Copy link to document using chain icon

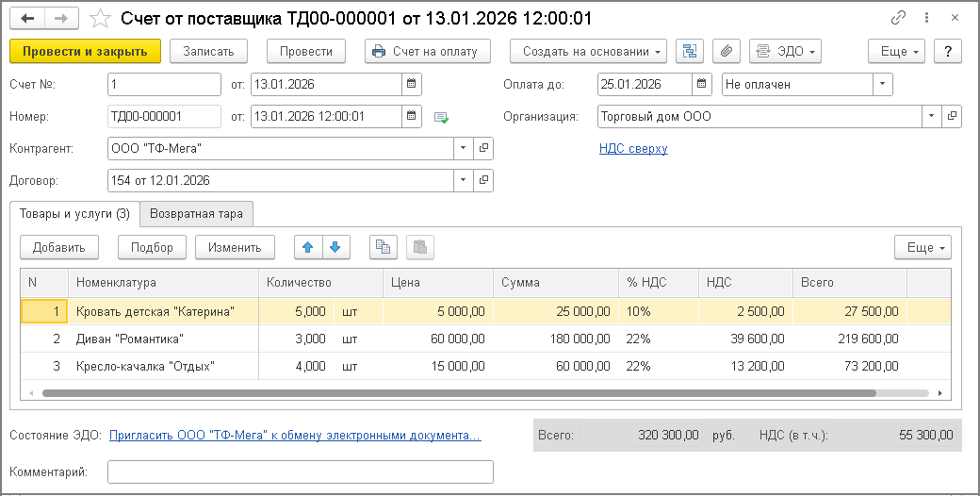(x=898, y=18)
